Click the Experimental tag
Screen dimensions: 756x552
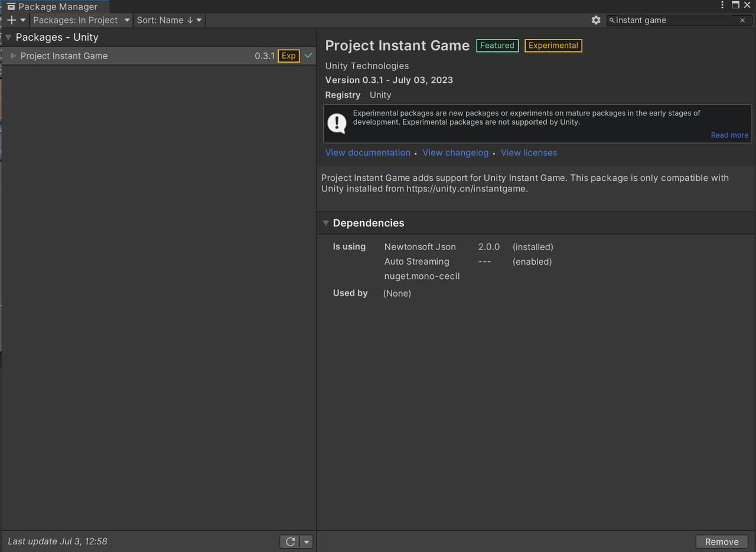click(x=553, y=46)
